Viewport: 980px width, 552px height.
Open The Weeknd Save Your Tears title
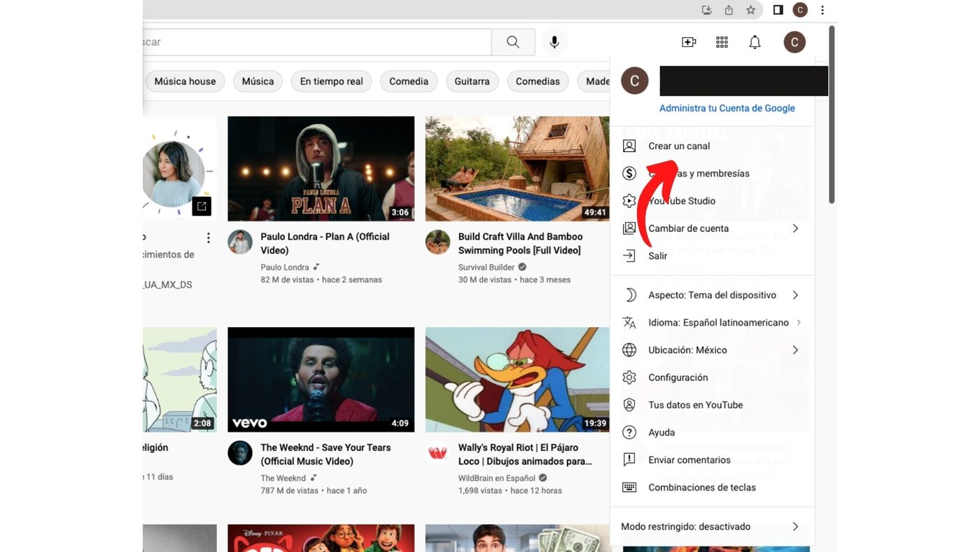pyautogui.click(x=325, y=454)
